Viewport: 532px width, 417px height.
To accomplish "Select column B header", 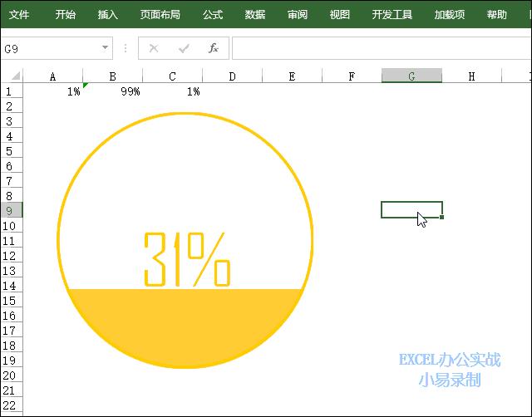I will [x=113, y=76].
